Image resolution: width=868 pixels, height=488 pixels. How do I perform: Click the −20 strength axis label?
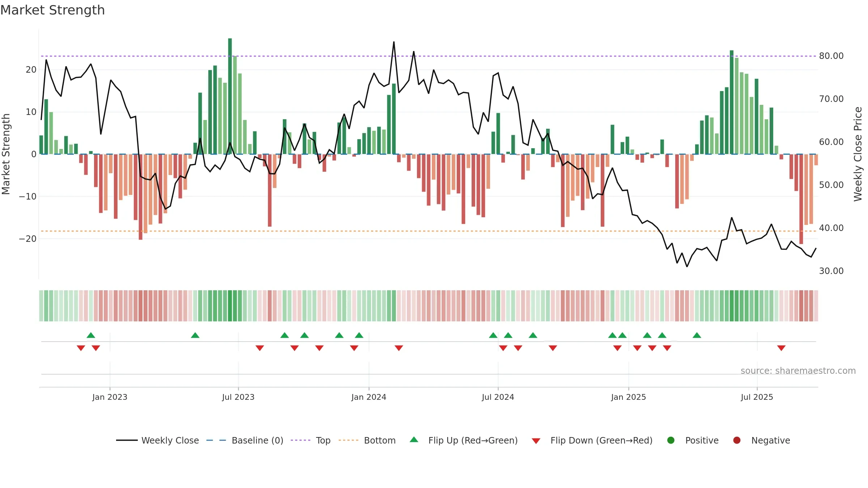point(28,239)
